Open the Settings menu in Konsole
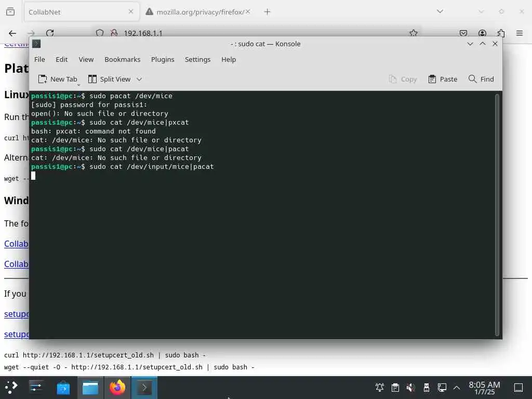This screenshot has height=399, width=532. 197,59
